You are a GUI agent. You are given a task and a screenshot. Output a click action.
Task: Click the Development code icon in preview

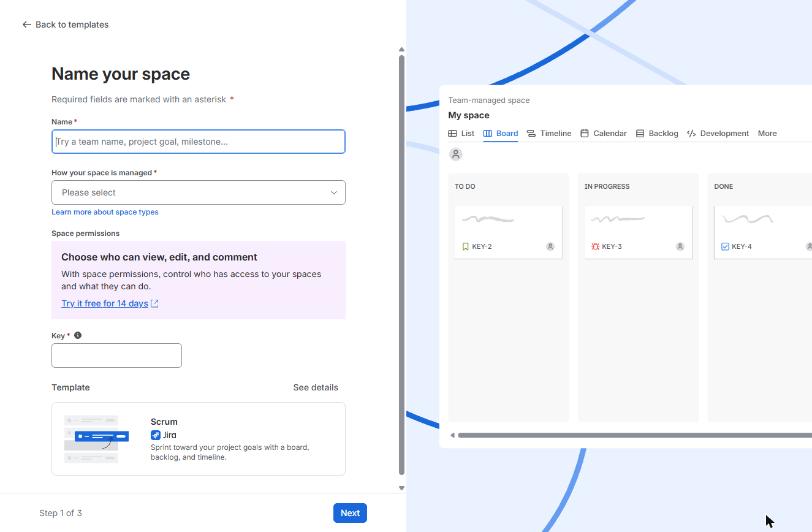pyautogui.click(x=691, y=134)
